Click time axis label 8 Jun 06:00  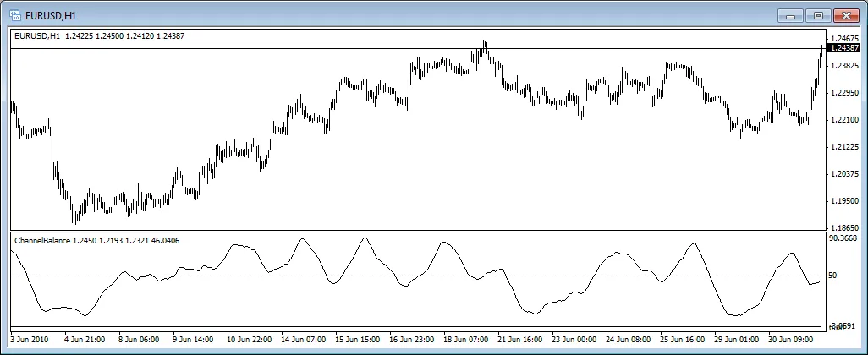pyautogui.click(x=139, y=339)
